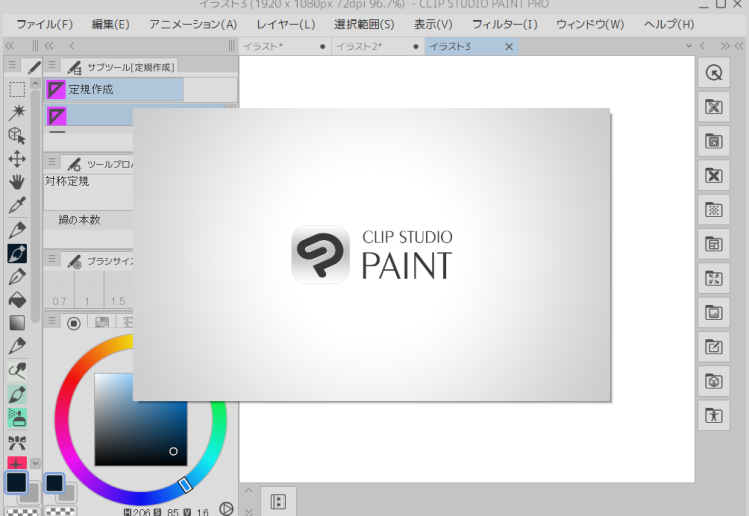Screen dimensions: 749x516
Task: Open the アニメーション(A) menu
Action: (x=193, y=24)
